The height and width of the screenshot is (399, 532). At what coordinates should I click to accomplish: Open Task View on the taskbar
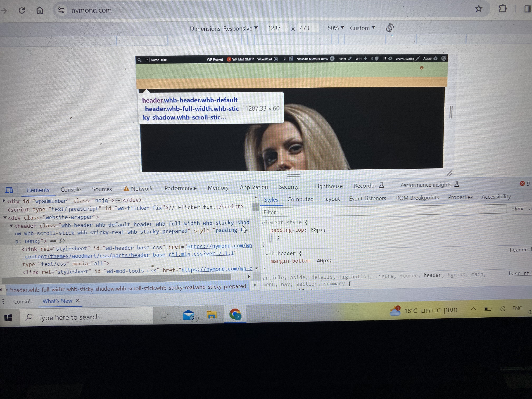click(165, 315)
